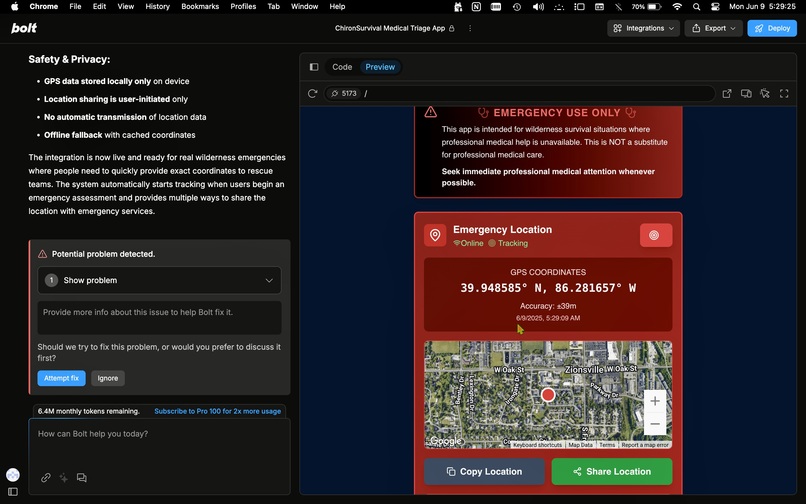
Task: Toggle responsive device preview icon
Action: 746,93
